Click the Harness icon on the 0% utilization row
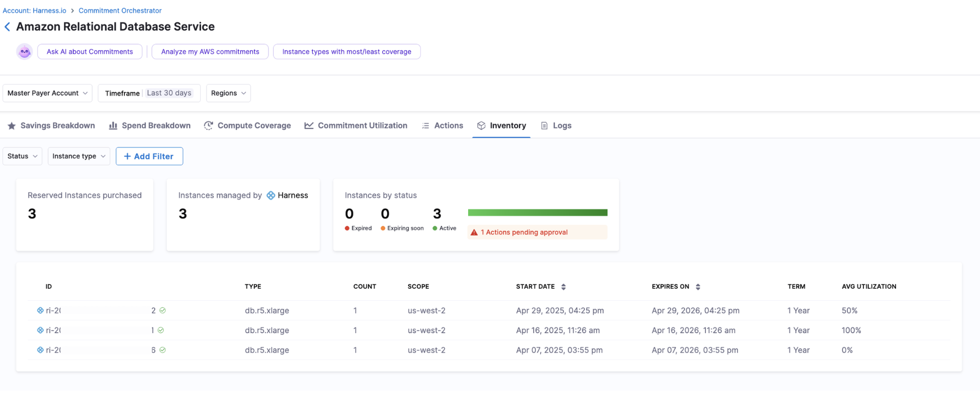This screenshot has width=980, height=394. 40,350
